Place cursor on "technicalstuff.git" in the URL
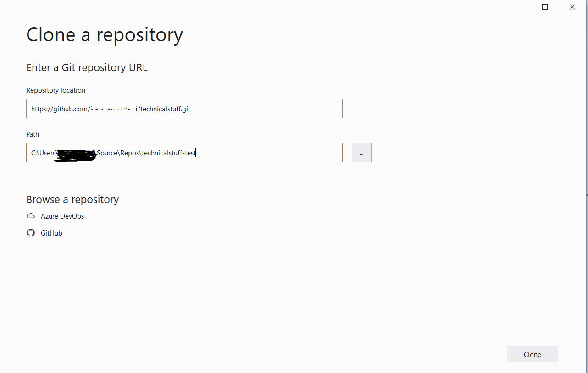 pos(165,109)
